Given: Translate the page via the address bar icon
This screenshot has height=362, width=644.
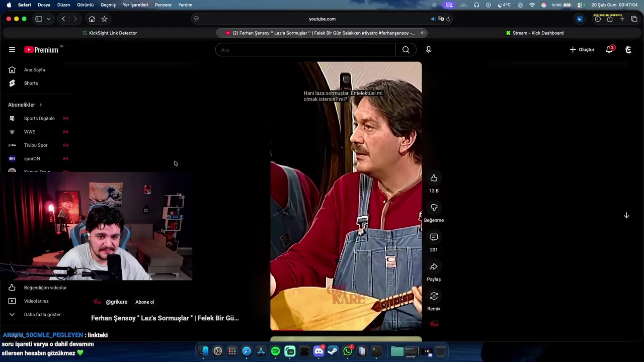Looking at the screenshot, I should pos(441,19).
